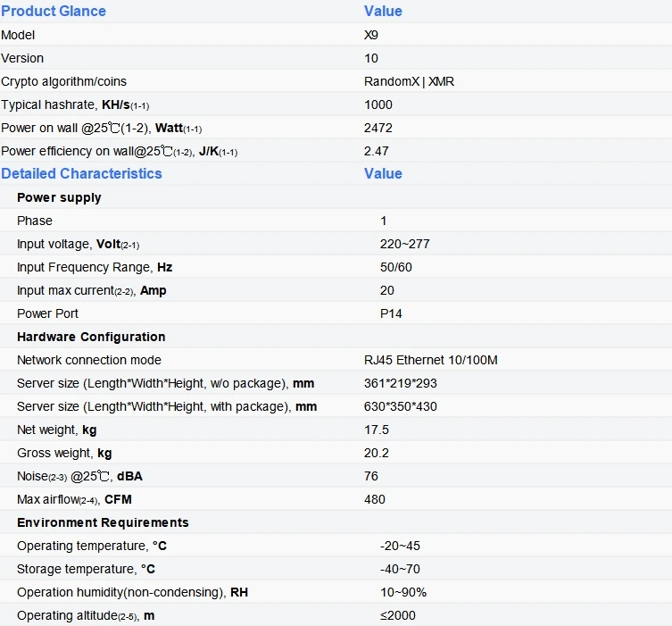This screenshot has height=626, width=672.
Task: Click 'Operating altitude, m' label
Action: 86,615
